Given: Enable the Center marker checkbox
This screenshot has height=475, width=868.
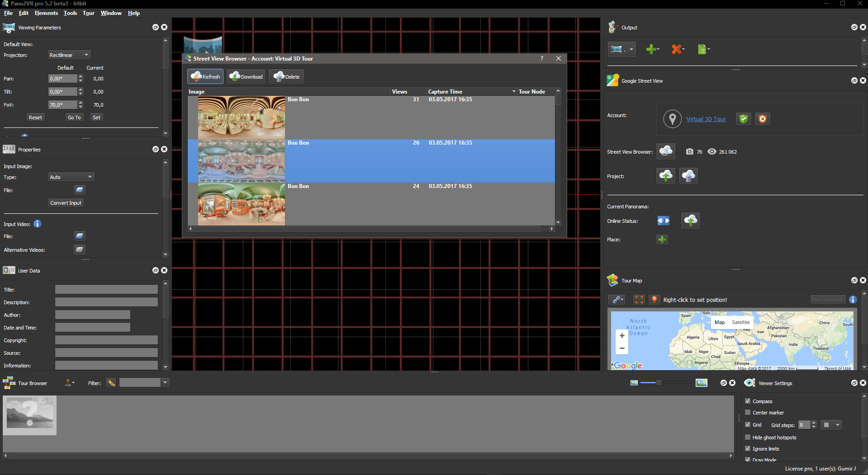Looking at the screenshot, I should (x=748, y=412).
